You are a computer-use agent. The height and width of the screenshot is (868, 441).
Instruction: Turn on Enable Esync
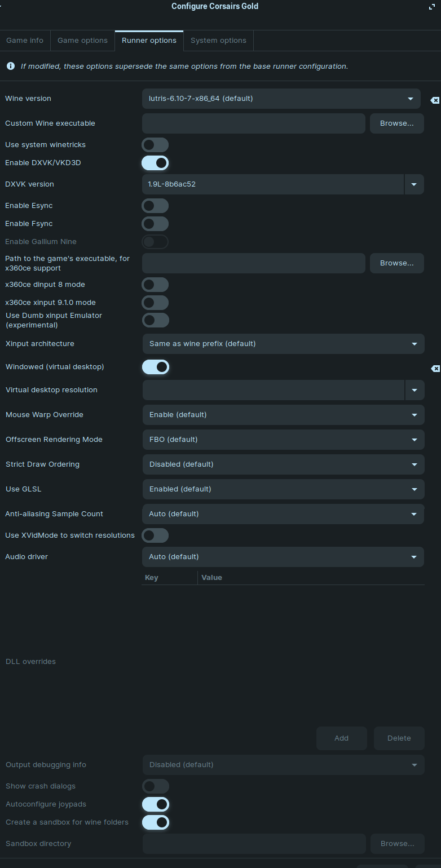pos(155,206)
